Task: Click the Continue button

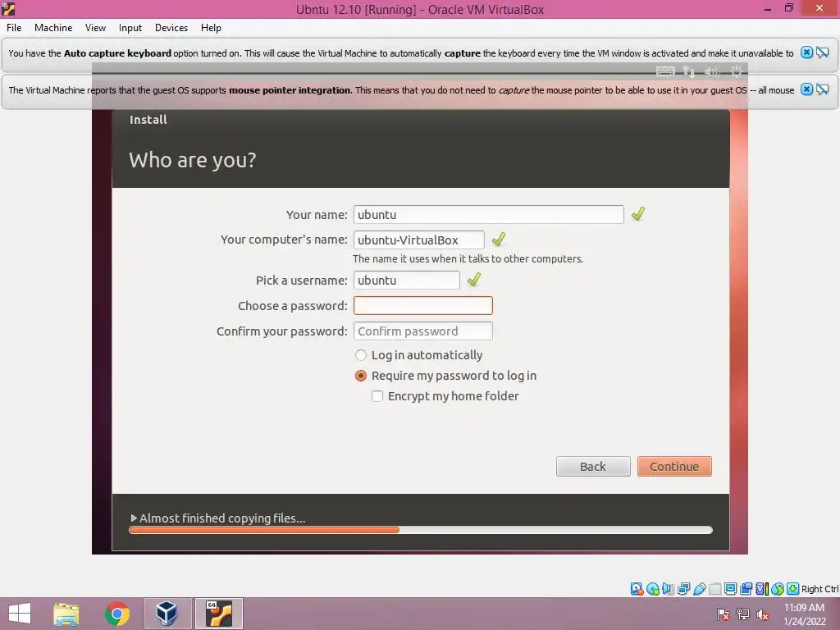Action: [x=674, y=466]
